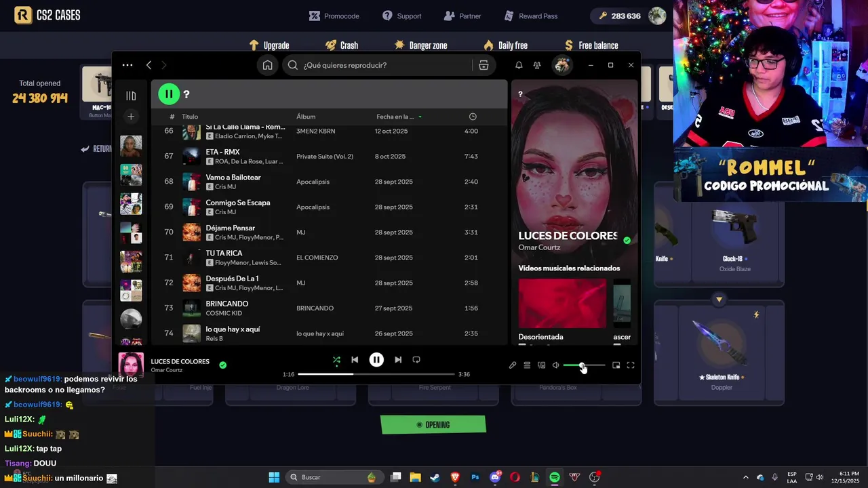Create a new playlist with plus icon
The image size is (868, 488).
[131, 117]
